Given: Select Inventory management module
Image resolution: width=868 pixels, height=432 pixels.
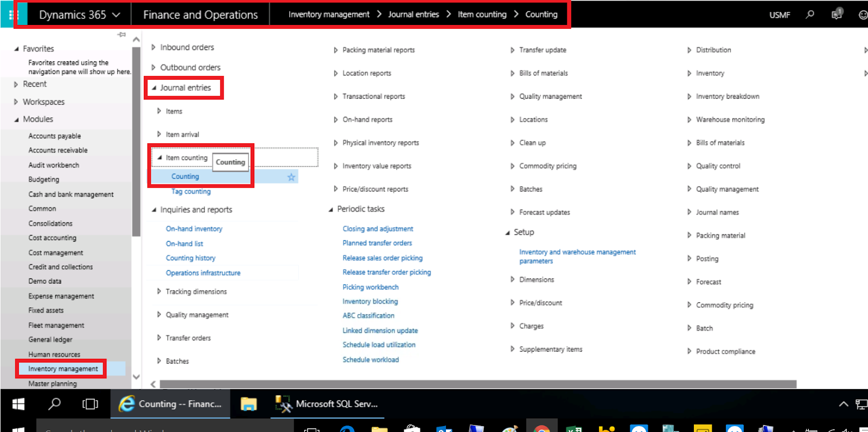Looking at the screenshot, I should [63, 369].
